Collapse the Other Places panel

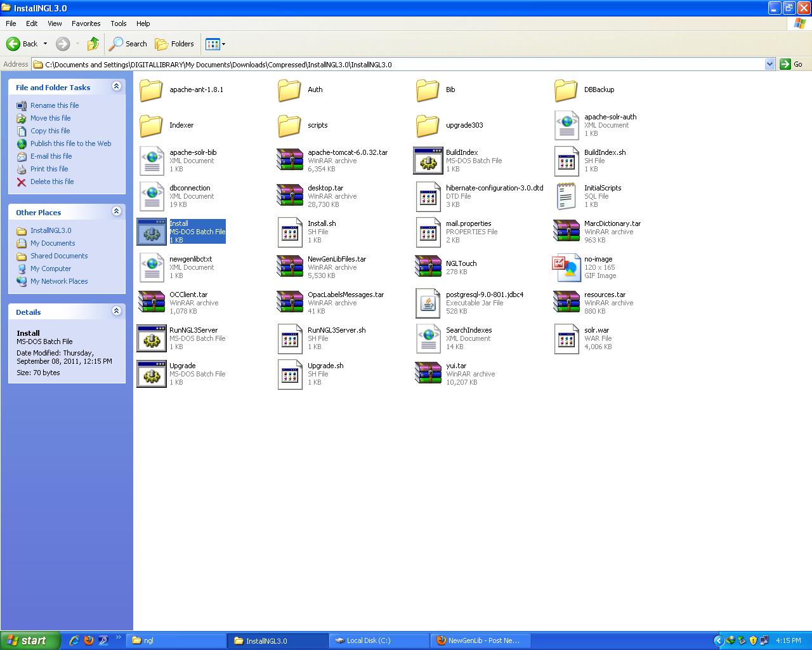click(116, 211)
